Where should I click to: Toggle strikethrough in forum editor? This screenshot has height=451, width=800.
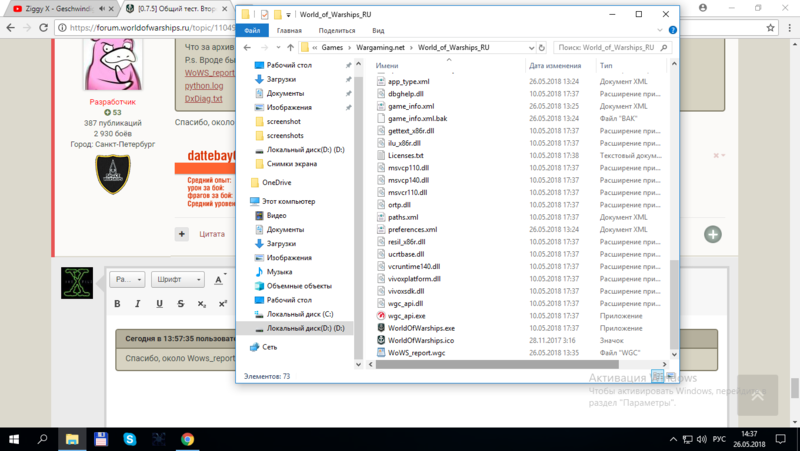(x=180, y=304)
